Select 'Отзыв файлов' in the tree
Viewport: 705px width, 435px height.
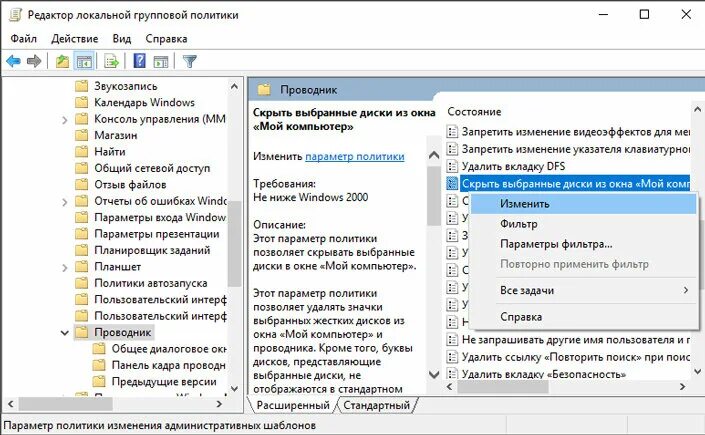coord(130,184)
